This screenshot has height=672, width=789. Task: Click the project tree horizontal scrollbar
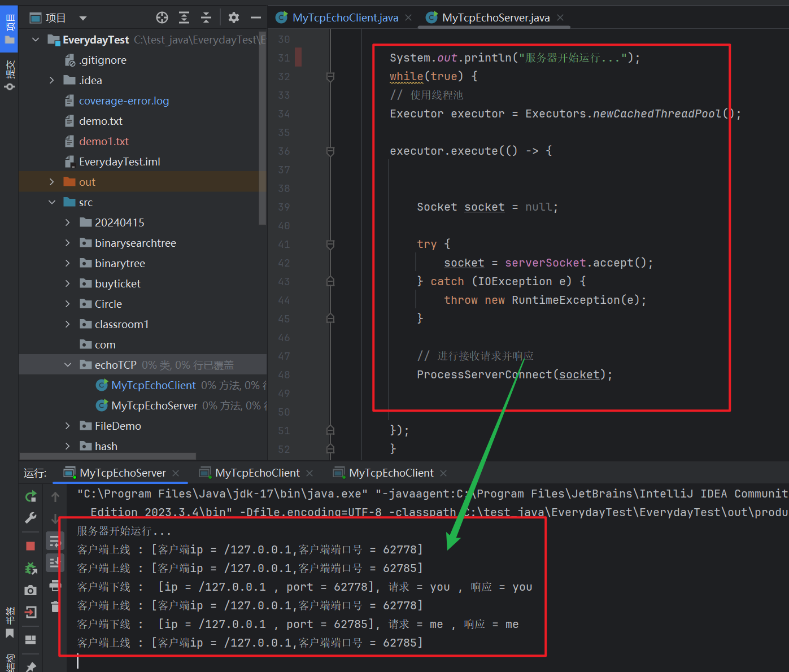click(x=107, y=456)
